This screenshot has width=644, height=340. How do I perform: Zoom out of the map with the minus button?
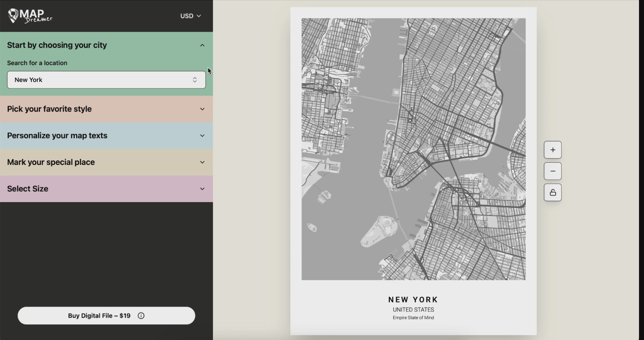pos(553,171)
